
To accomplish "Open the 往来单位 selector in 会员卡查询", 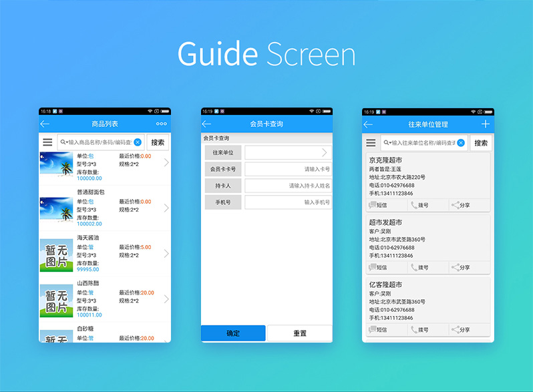I will point(288,153).
